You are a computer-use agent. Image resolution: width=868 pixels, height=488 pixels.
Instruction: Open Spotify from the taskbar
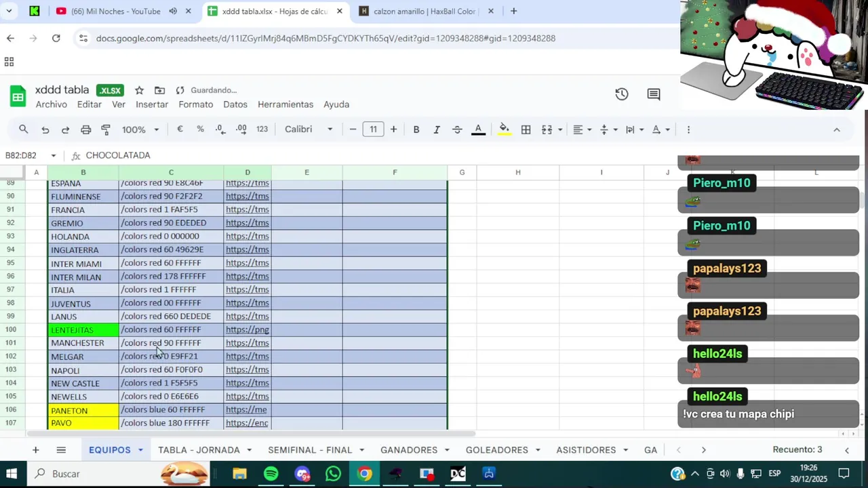271,474
